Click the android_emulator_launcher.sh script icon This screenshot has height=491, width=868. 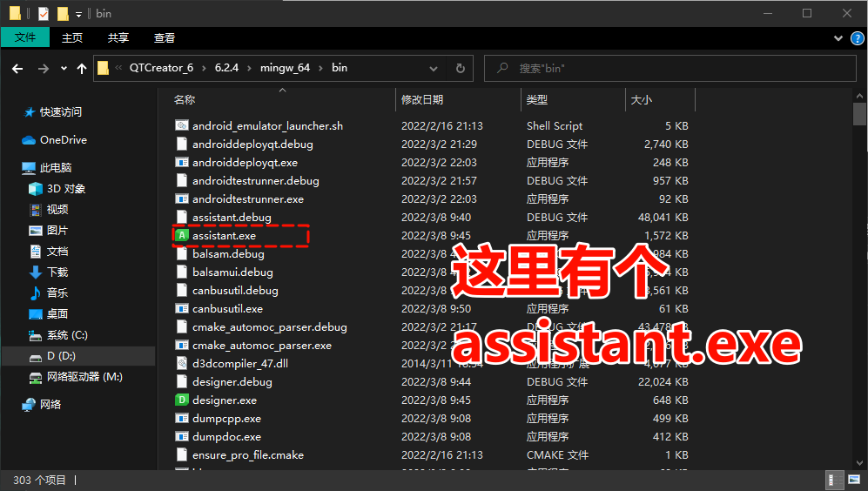pos(182,125)
